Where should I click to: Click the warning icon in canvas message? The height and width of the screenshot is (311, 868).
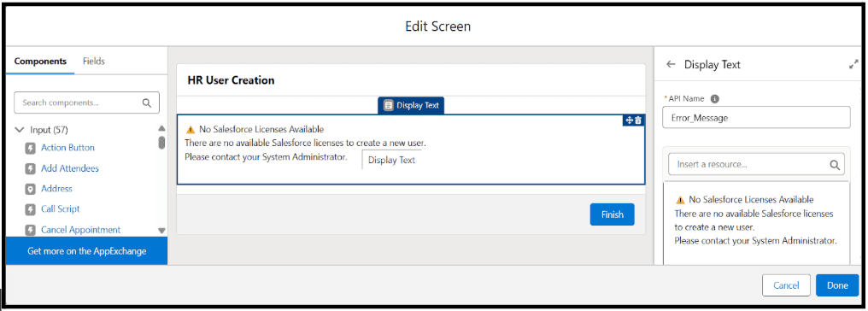[x=191, y=130]
